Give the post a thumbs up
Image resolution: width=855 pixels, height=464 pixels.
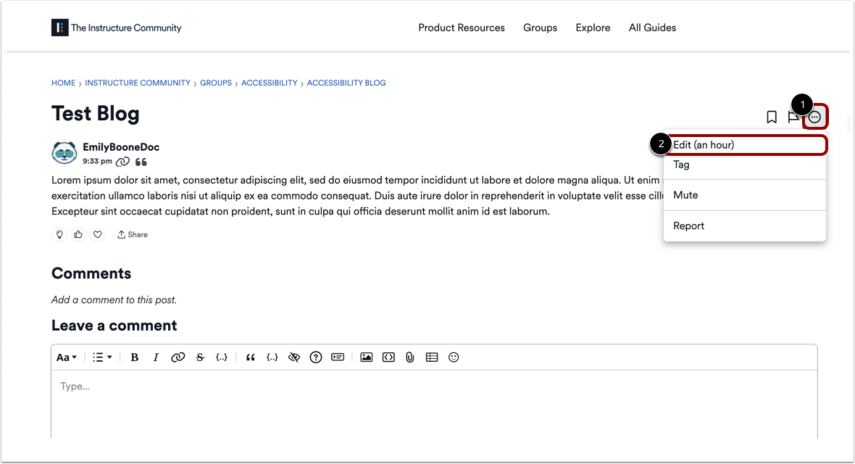point(79,234)
